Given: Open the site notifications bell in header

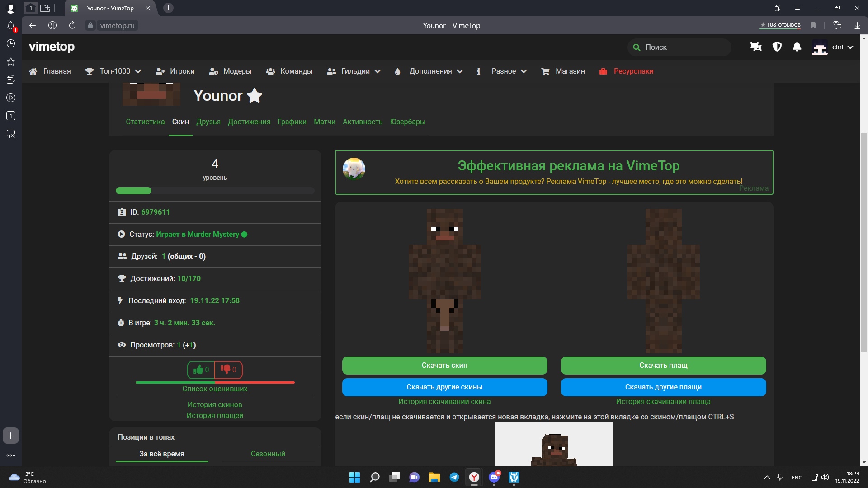Looking at the screenshot, I should (797, 47).
